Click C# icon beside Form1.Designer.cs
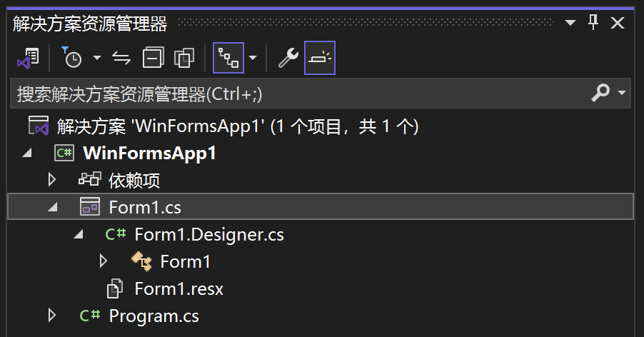 pyautogui.click(x=116, y=234)
